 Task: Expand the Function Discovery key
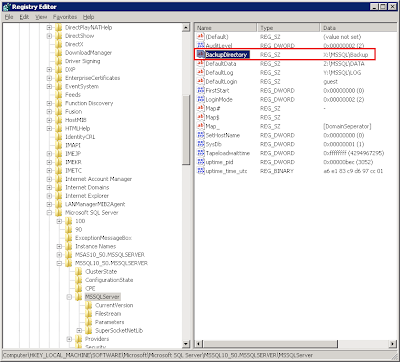tap(49, 103)
